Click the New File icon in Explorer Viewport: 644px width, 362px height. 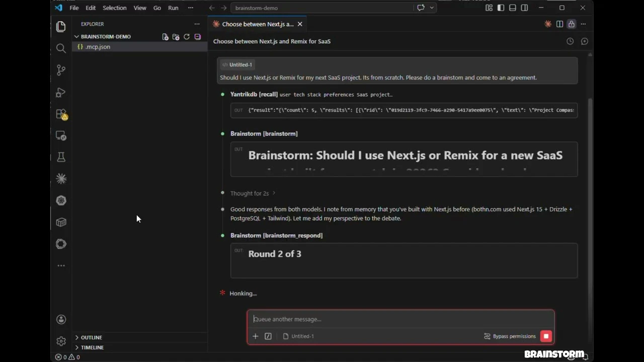point(165,37)
